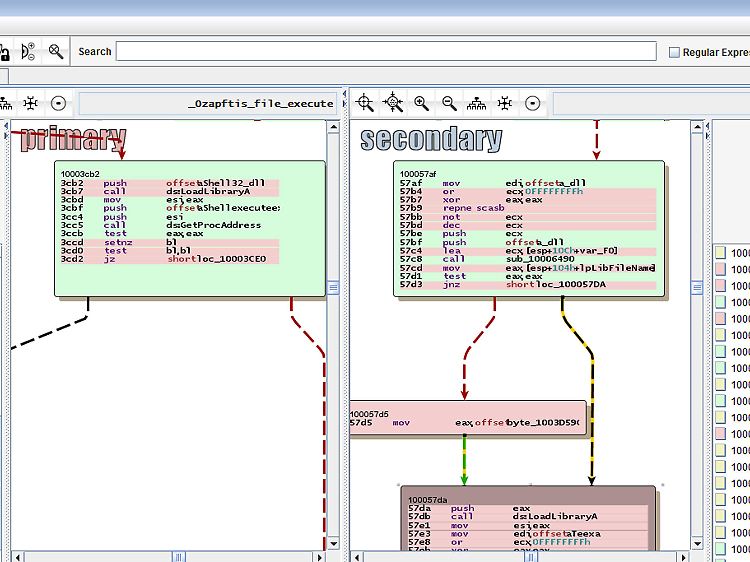Image resolution: width=750 pixels, height=562 pixels.
Task: Click the synchronize-lock icon in the top toolbar
Action: 4,52
